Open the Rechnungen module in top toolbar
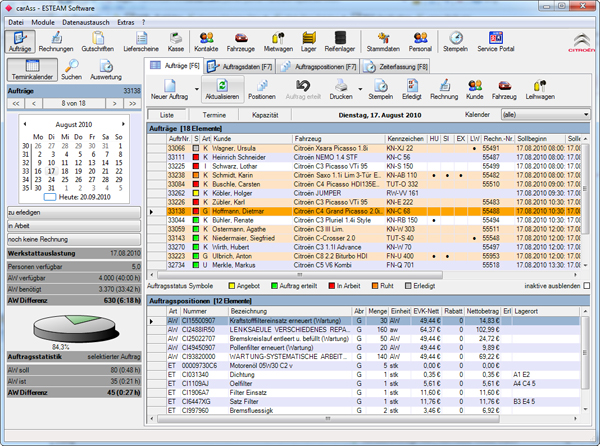 (x=56, y=41)
